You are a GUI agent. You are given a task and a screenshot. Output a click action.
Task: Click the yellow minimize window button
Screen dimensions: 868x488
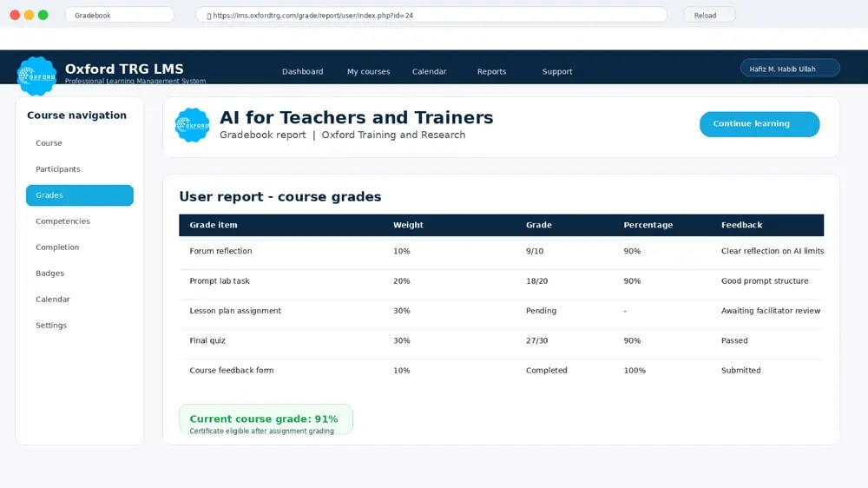coord(29,15)
